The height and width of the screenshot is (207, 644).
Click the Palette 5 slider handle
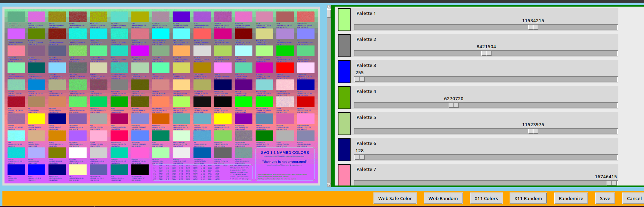tap(533, 131)
